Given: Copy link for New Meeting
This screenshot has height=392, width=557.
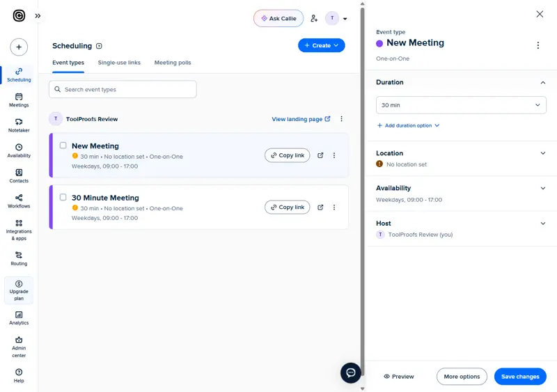Looking at the screenshot, I should pos(288,155).
